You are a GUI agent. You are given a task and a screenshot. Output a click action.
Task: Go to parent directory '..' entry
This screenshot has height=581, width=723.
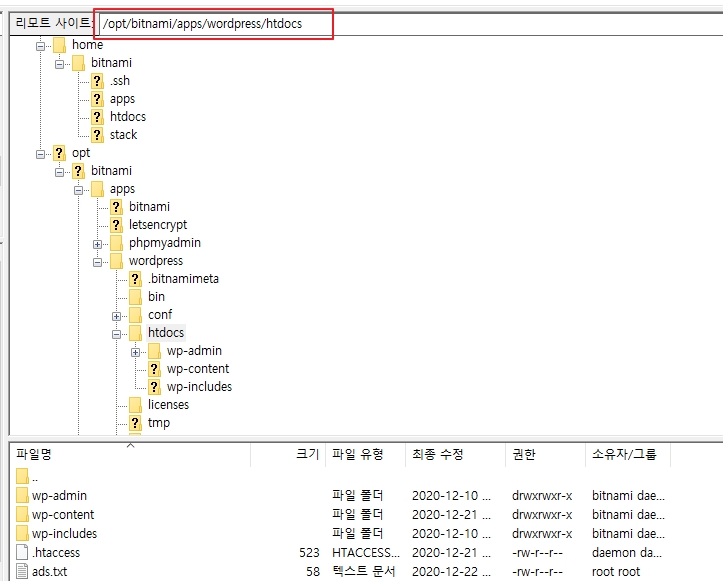(x=35, y=477)
